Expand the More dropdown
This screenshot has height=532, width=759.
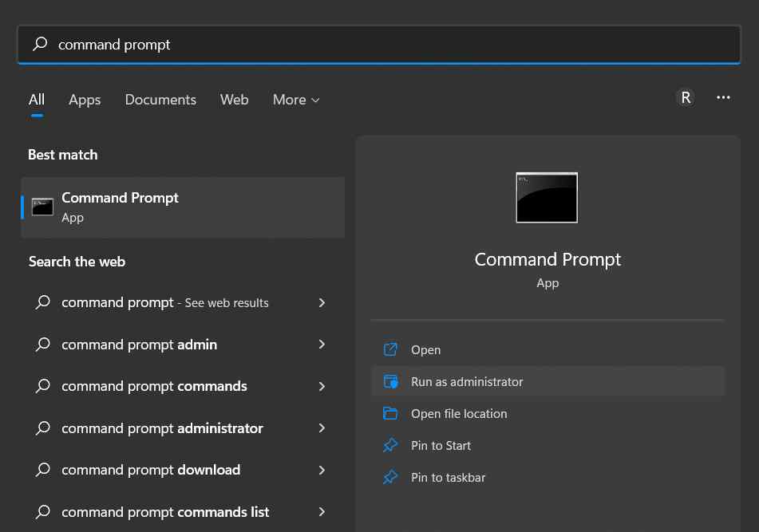click(x=296, y=100)
